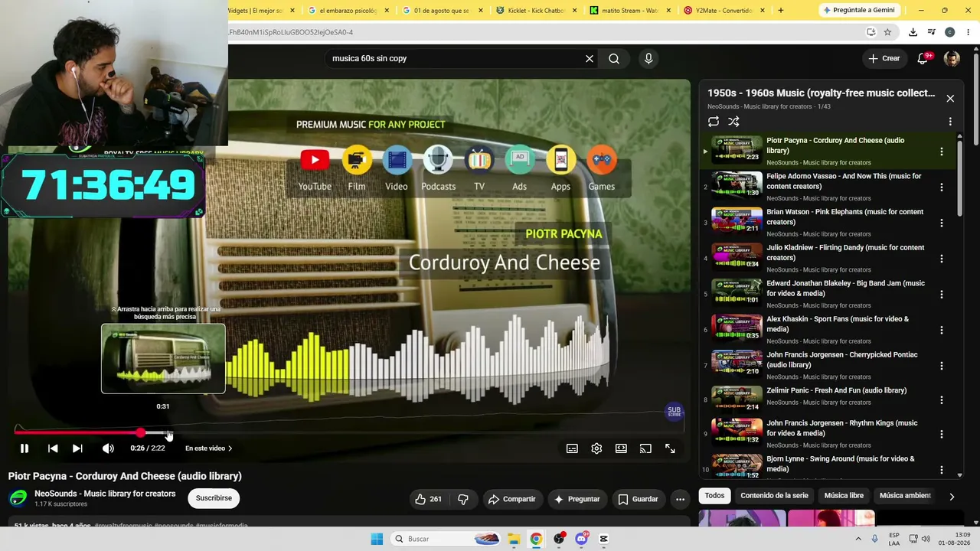This screenshot has width=980, height=551.
Task: Open options for Piotr Pacyna playlist item
Action: point(942,152)
